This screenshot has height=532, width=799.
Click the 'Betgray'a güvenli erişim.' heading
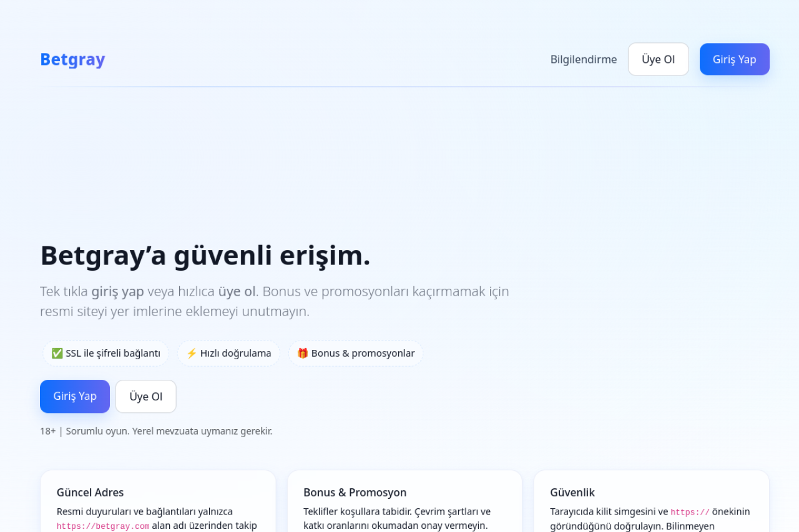(205, 256)
